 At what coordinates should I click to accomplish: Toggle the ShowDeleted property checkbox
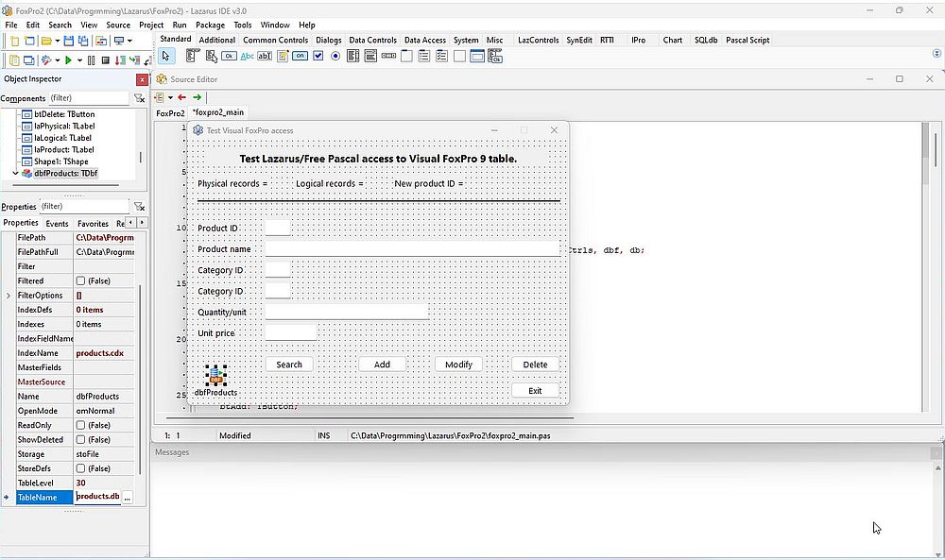80,439
